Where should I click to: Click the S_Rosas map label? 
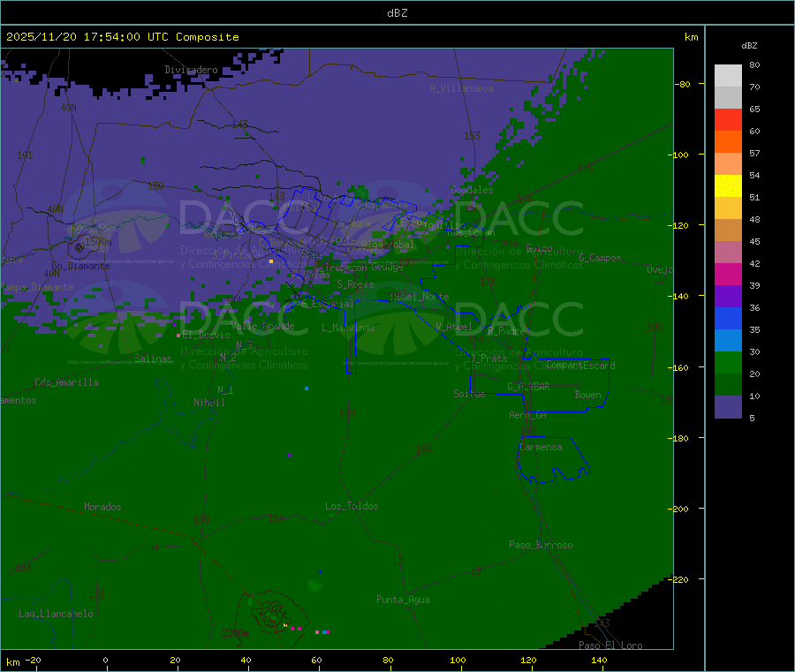355,284
